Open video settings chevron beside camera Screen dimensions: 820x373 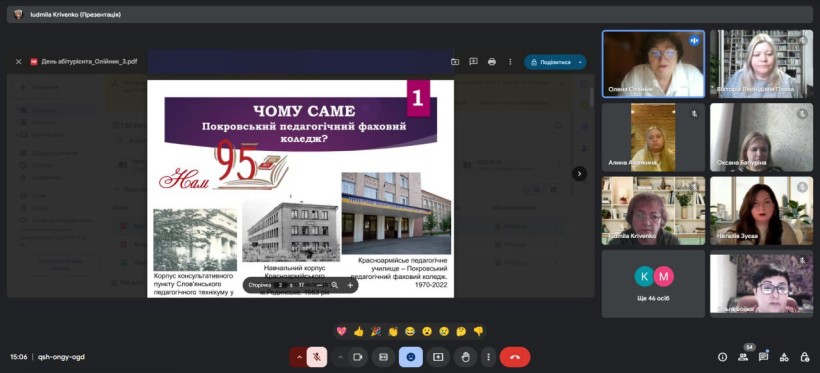340,357
